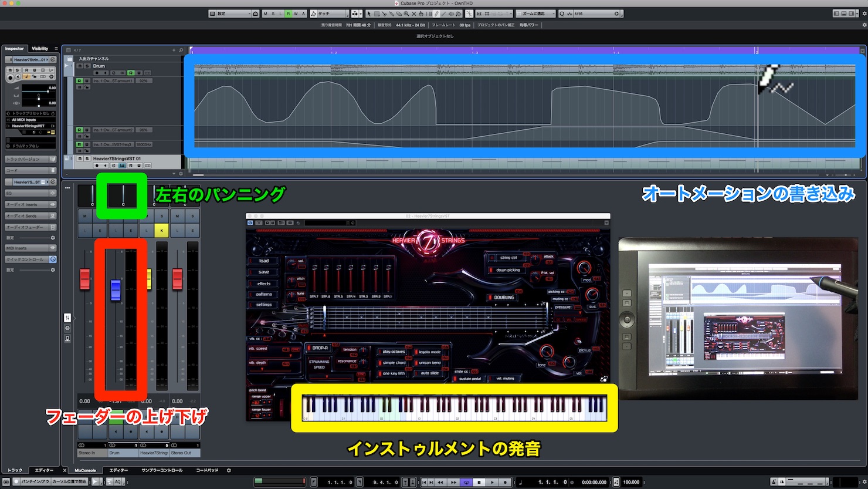This screenshot has height=489, width=868.
Task: Expand the オーディオ Inserts Inspector section
Action: [x=30, y=204]
